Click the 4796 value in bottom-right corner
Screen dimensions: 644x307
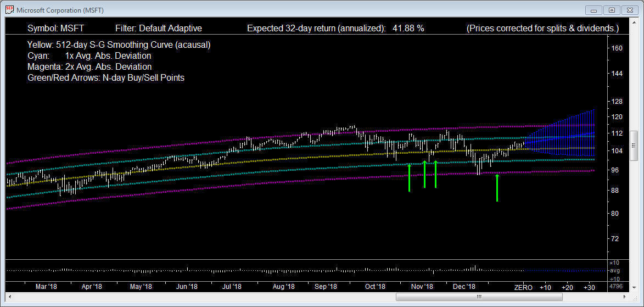(x=615, y=287)
